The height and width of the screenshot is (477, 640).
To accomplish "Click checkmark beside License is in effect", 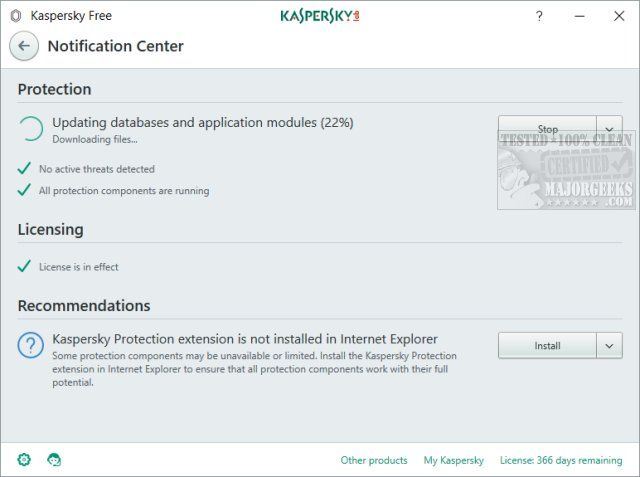I will click(24, 266).
